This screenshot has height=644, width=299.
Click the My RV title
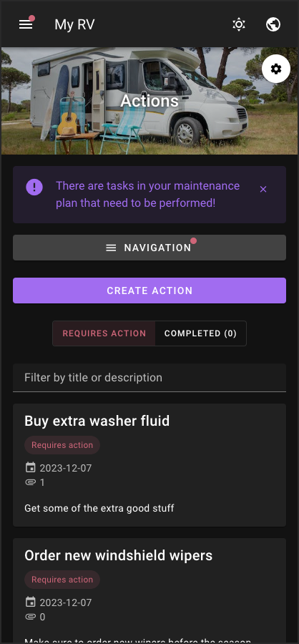(x=74, y=24)
